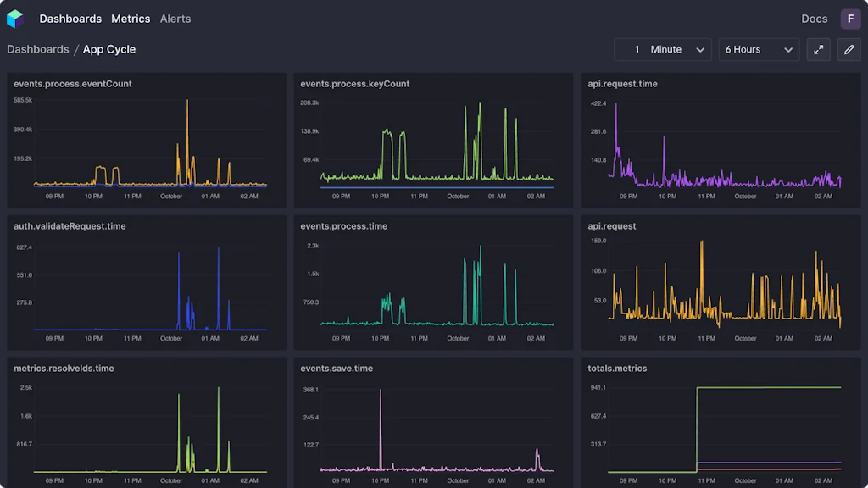Open the user profile avatar labeled F

pos(850,18)
